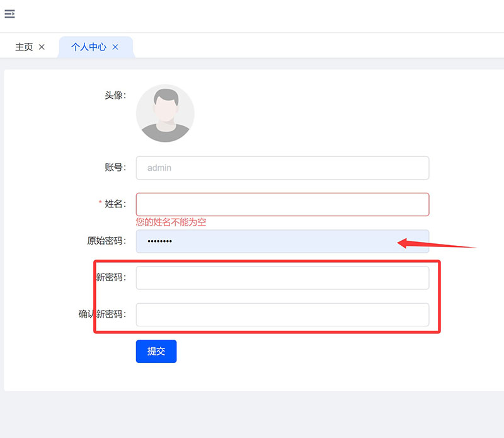504x438 pixels.
Task: Select the 个人中心 tab
Action: [88, 47]
